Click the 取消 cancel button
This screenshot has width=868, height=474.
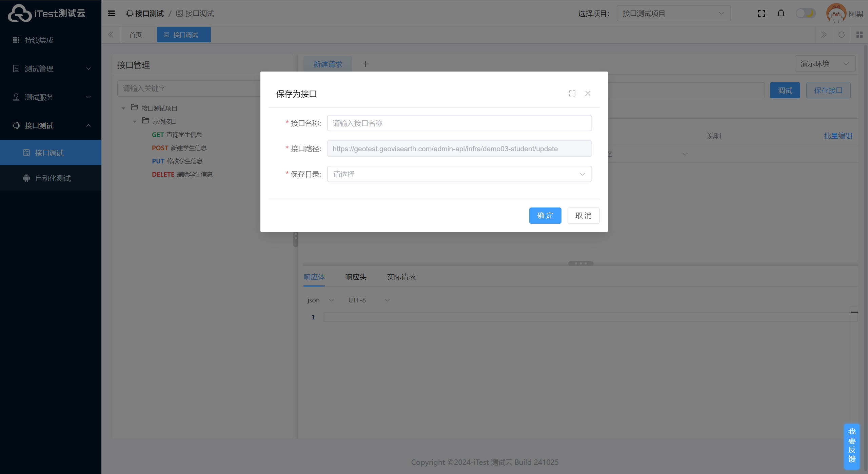[x=583, y=216]
